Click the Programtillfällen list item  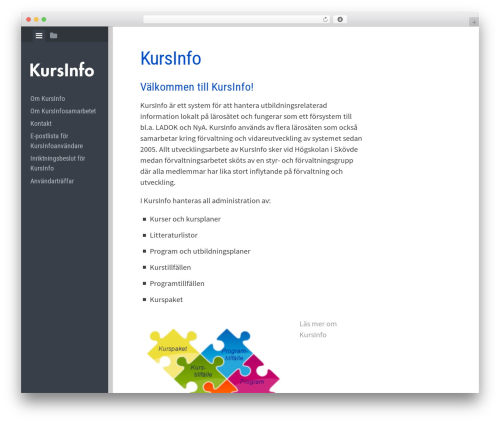point(177,283)
